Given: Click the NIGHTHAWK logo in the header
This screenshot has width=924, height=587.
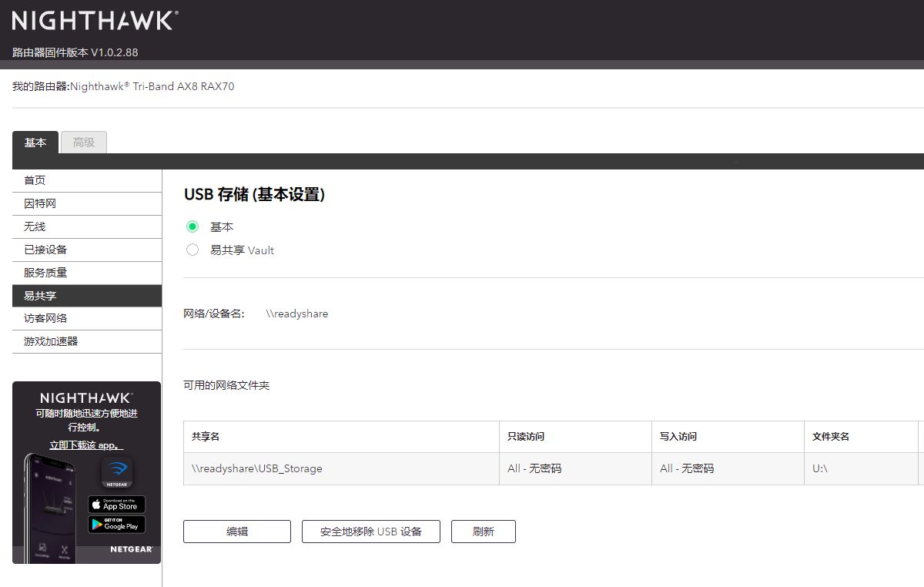Looking at the screenshot, I should click(x=95, y=21).
